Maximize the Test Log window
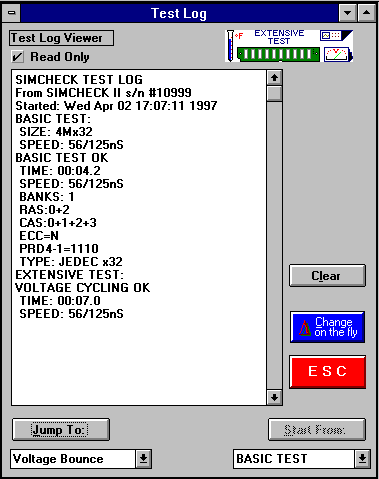Screen dimensions: 379x479 366,13
